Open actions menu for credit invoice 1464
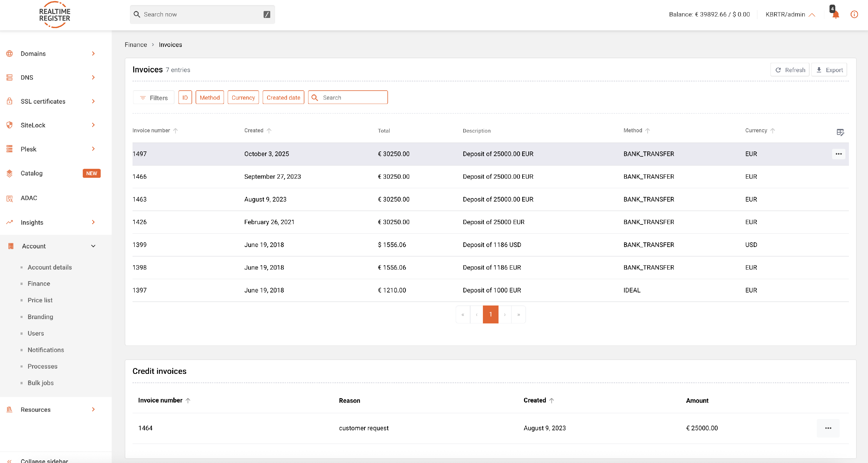This screenshot has width=868, height=463. (828, 428)
